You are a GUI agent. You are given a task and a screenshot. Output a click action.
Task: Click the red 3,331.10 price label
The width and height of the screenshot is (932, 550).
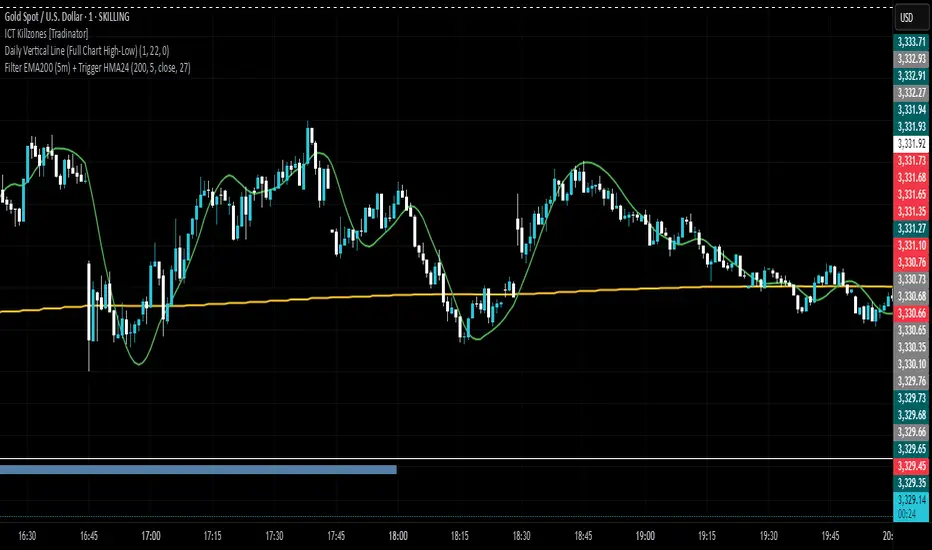click(x=911, y=246)
